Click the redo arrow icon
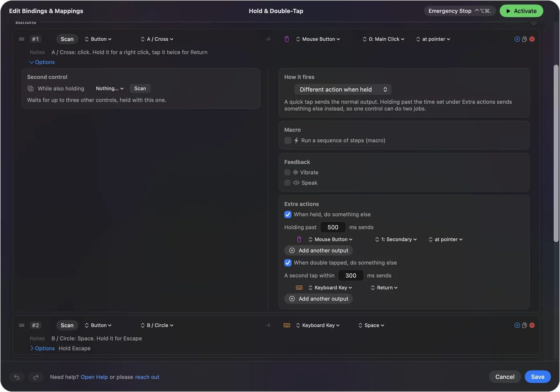Viewport: 560px width, 392px height. pos(36,377)
